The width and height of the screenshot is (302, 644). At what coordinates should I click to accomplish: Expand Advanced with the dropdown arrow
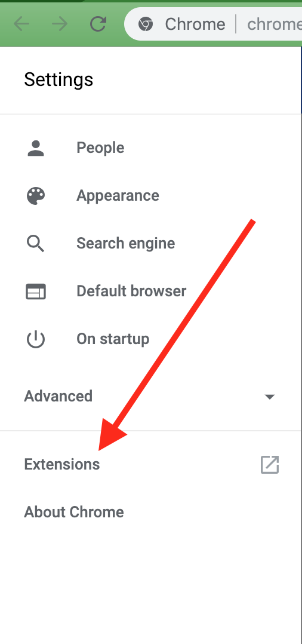(270, 397)
